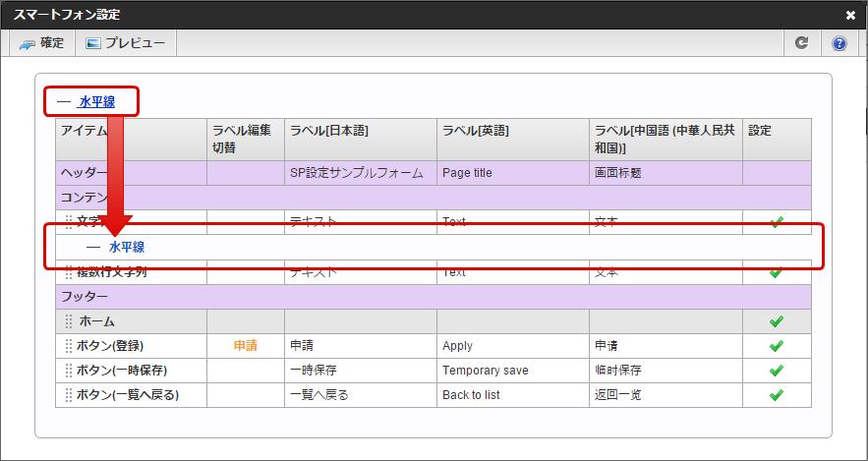The image size is (868, 461).
Task: Click the orange 申請 label edit toggle
Action: point(245,346)
